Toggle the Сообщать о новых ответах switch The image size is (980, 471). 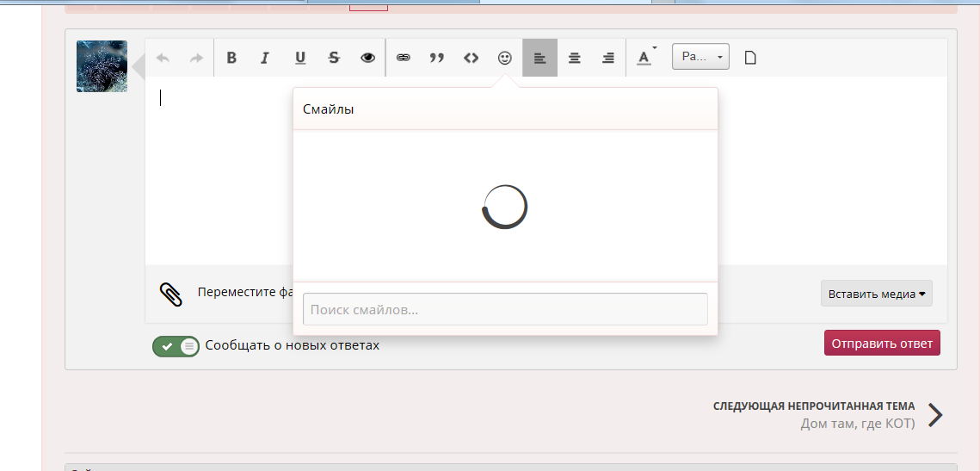[176, 346]
